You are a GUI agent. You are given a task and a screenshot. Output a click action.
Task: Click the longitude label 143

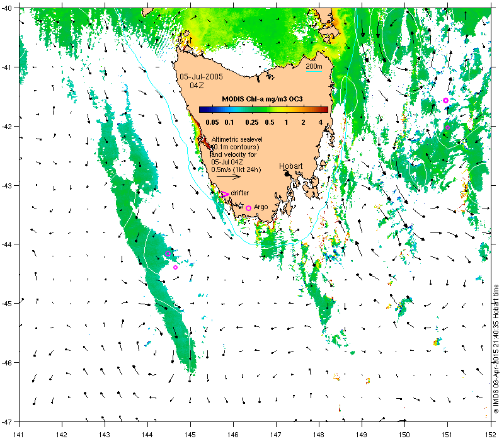click(105, 435)
